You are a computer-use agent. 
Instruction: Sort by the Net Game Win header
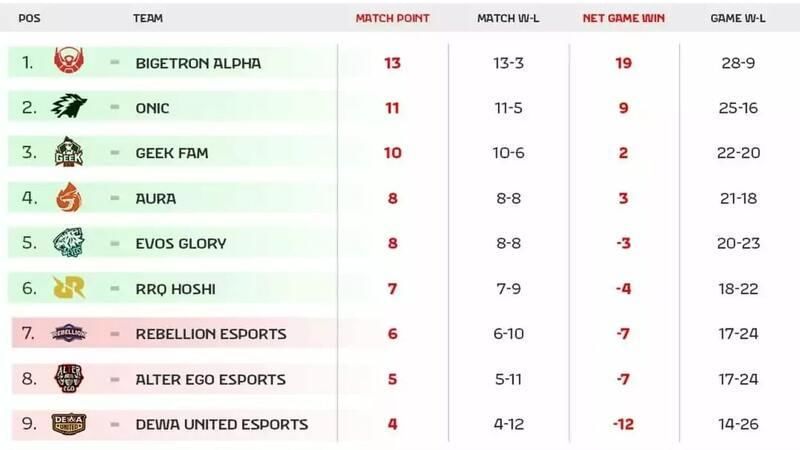(624, 19)
